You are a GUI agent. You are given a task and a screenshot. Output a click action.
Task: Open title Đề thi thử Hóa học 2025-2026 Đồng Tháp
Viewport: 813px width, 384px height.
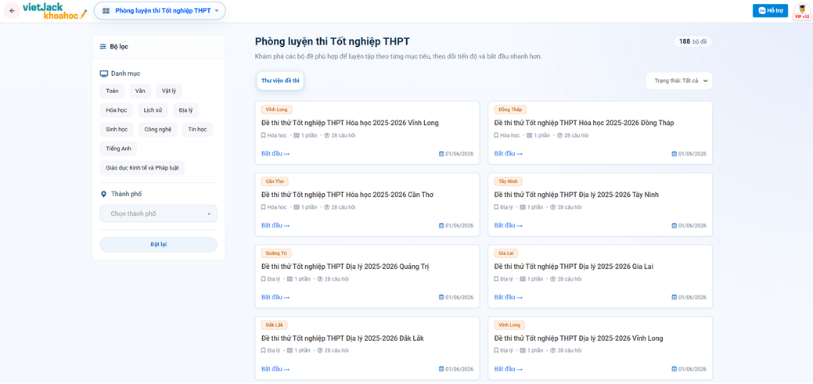point(584,123)
